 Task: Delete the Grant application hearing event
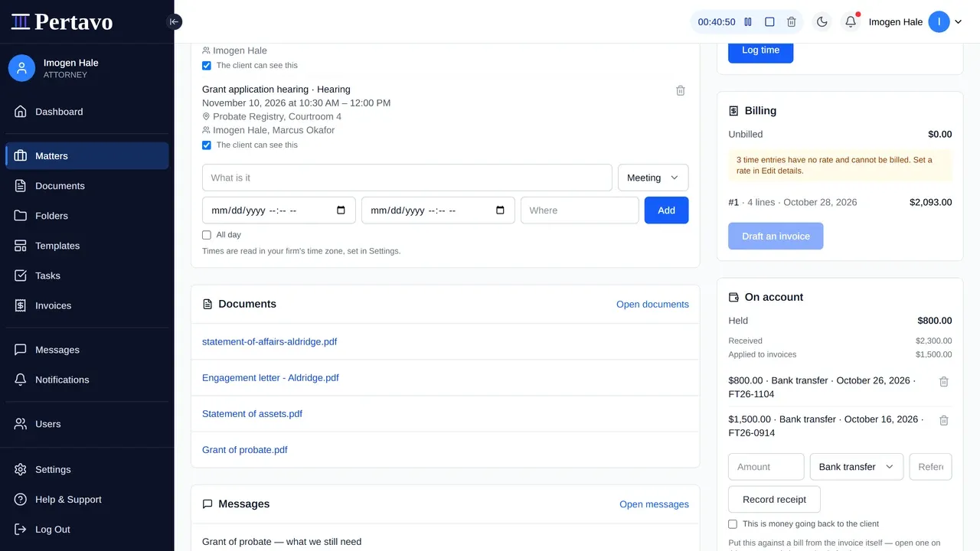[x=681, y=90]
